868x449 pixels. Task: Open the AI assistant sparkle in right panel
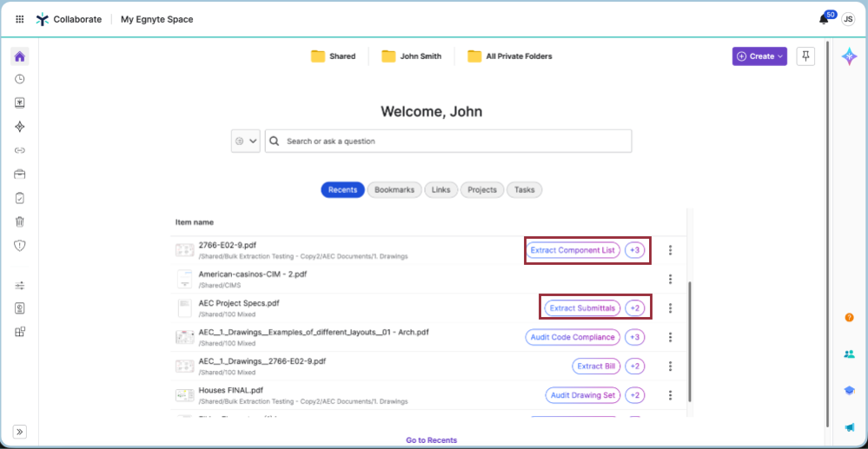[x=849, y=56]
